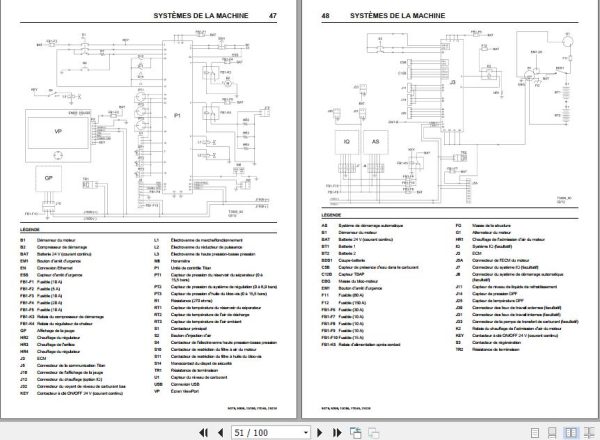Click the AS block in the right diagram
The image size is (600, 440).
pyautogui.click(x=376, y=142)
